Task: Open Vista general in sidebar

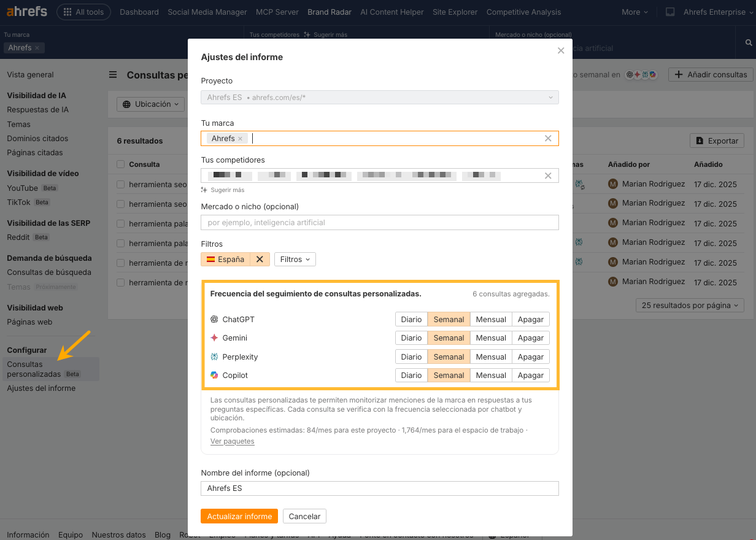Action: coord(30,75)
